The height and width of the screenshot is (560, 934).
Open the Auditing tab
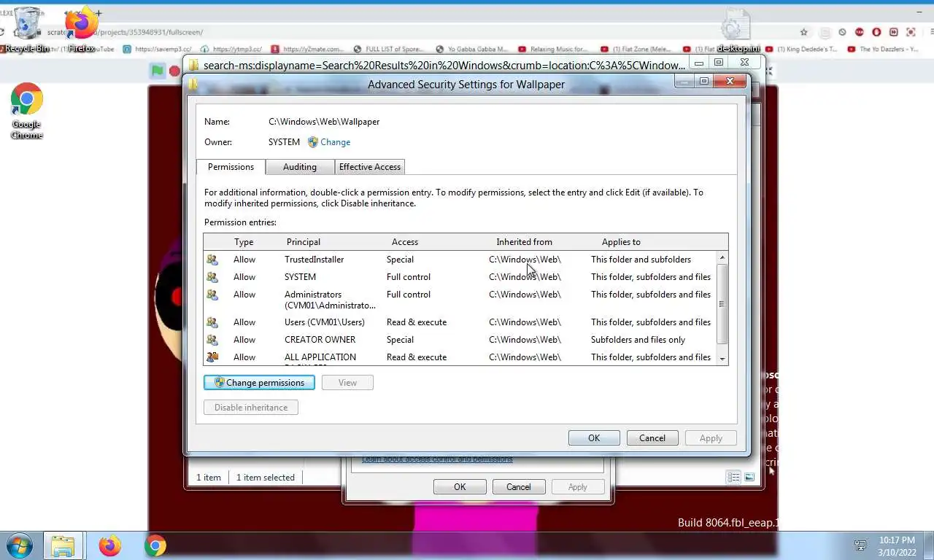(x=299, y=167)
